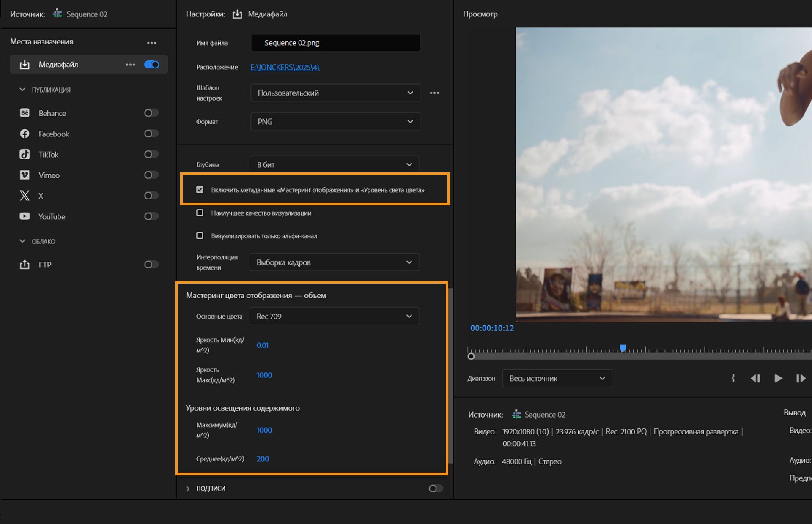
Task: Expand the ПОДПИСИ section
Action: tap(188, 489)
